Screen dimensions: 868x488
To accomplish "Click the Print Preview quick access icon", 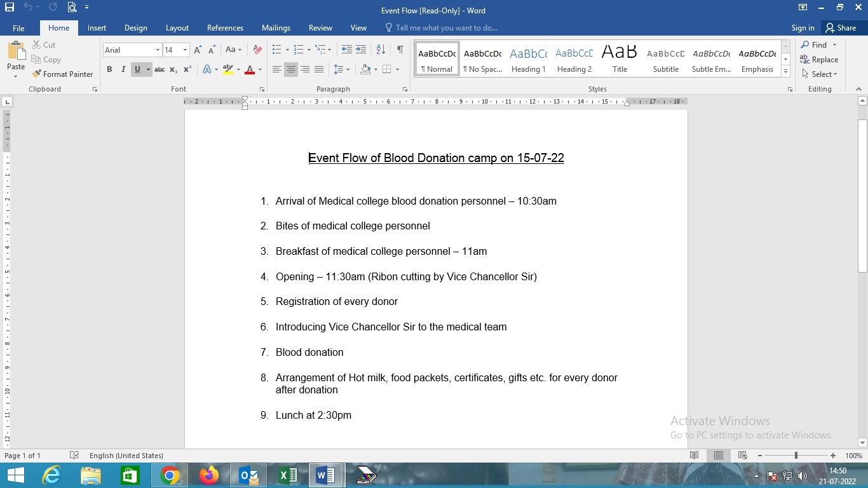I will pos(72,8).
